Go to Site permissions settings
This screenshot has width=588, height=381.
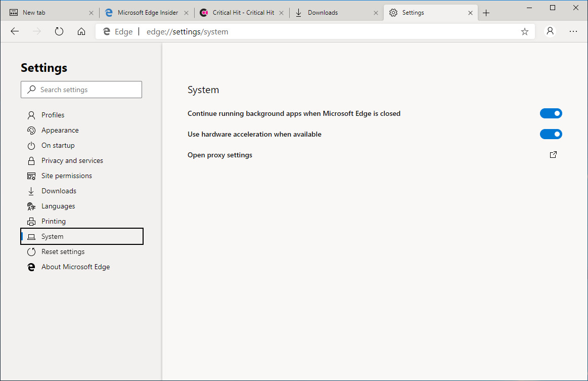[66, 176]
